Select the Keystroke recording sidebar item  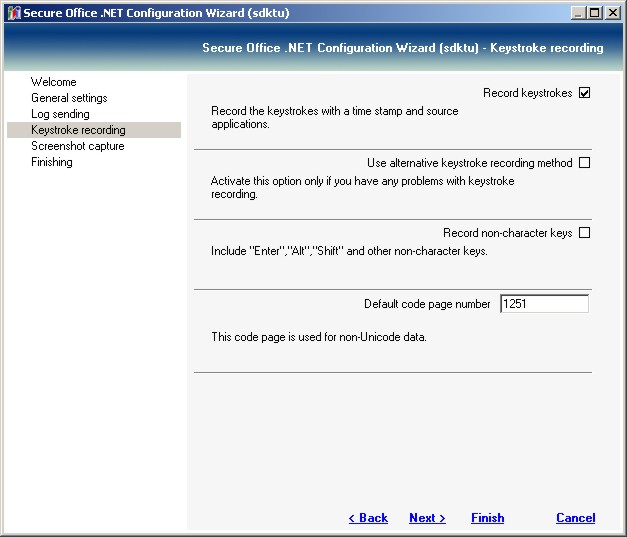pyautogui.click(x=78, y=130)
